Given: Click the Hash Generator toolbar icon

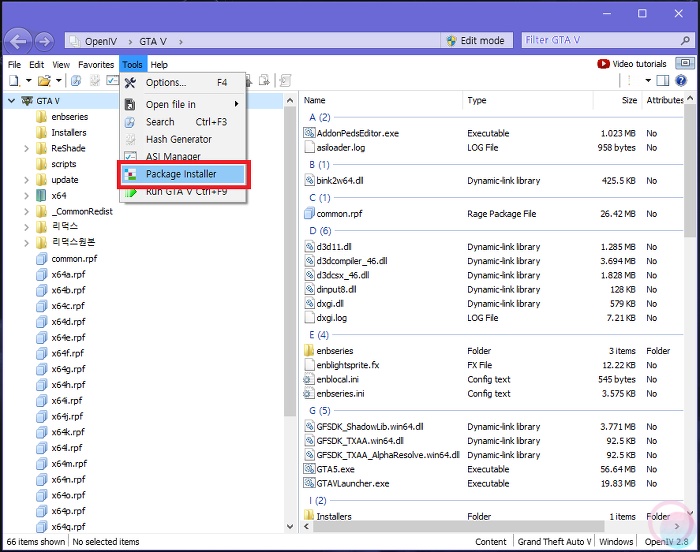Looking at the screenshot, I should (95, 81).
